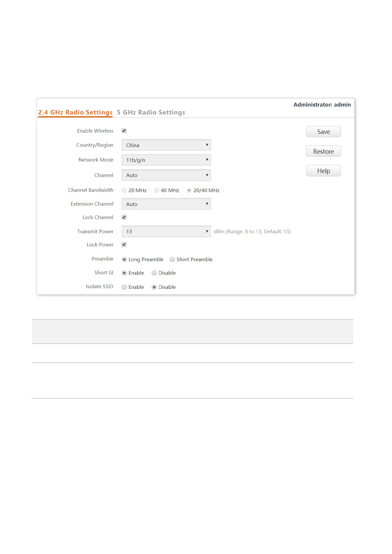Select the 2.4 GHz Radio Settings tab
Screen dimensions: 392x554
tap(75, 113)
